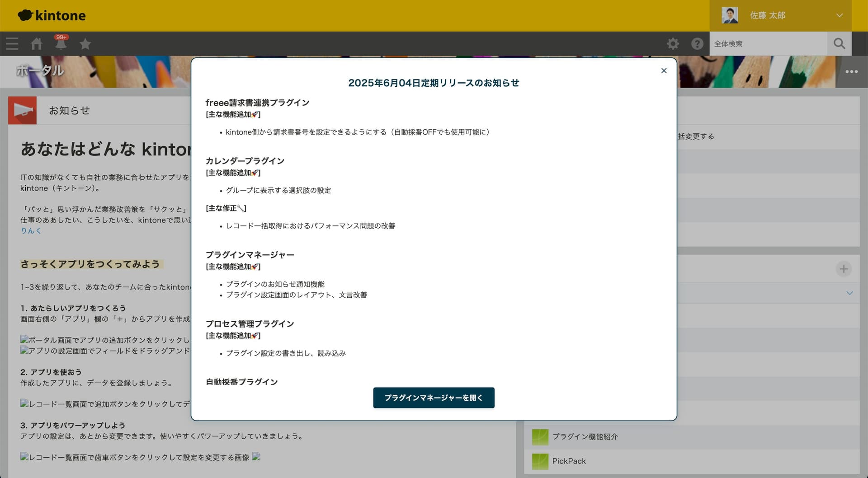Open the help question mark icon
This screenshot has width=868, height=478.
point(697,44)
